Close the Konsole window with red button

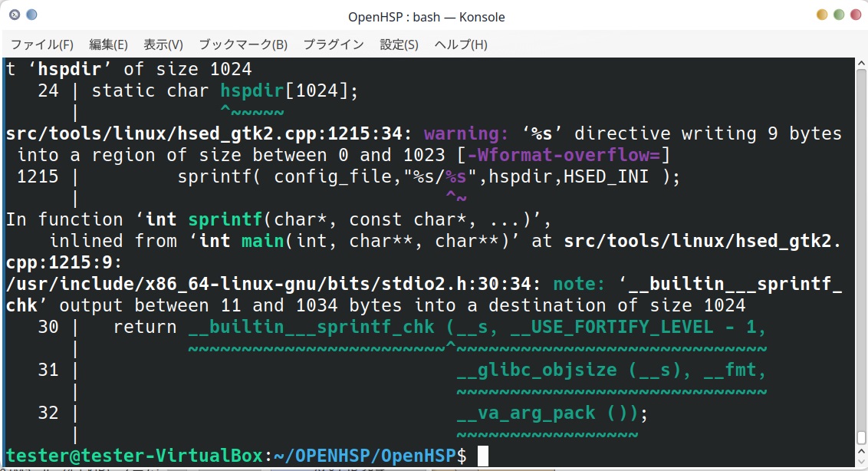click(x=855, y=15)
